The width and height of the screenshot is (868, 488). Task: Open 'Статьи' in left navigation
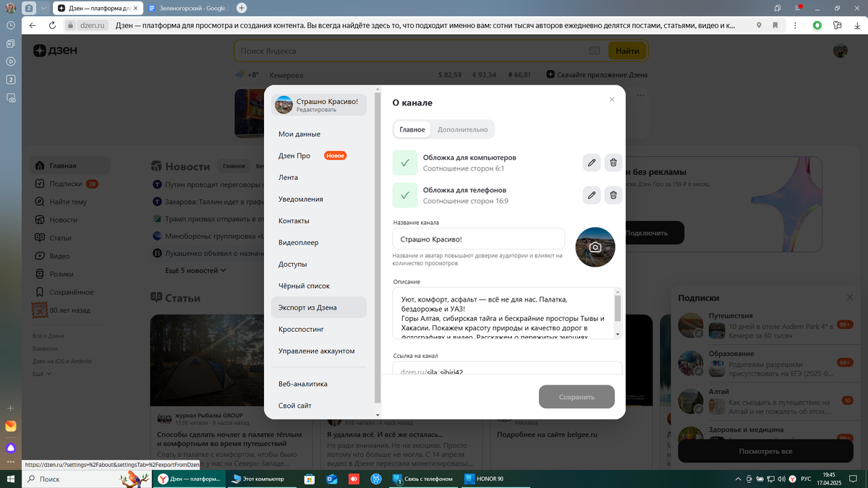coord(69,238)
